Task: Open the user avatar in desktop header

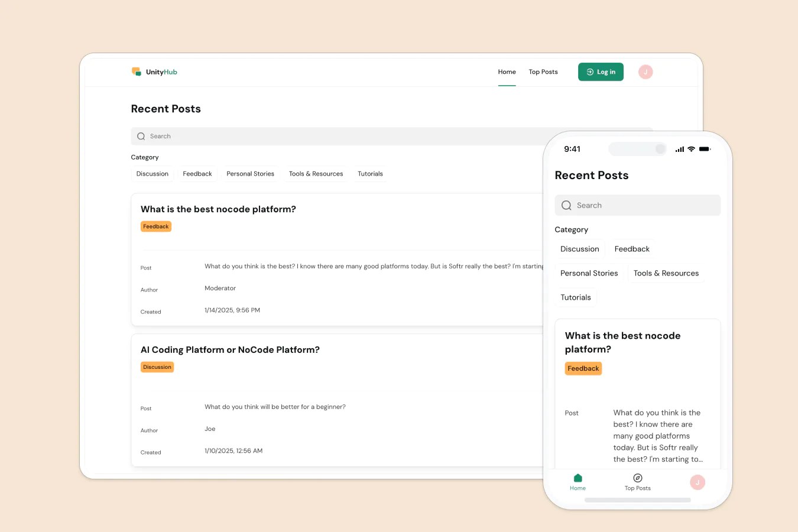Action: (645, 72)
